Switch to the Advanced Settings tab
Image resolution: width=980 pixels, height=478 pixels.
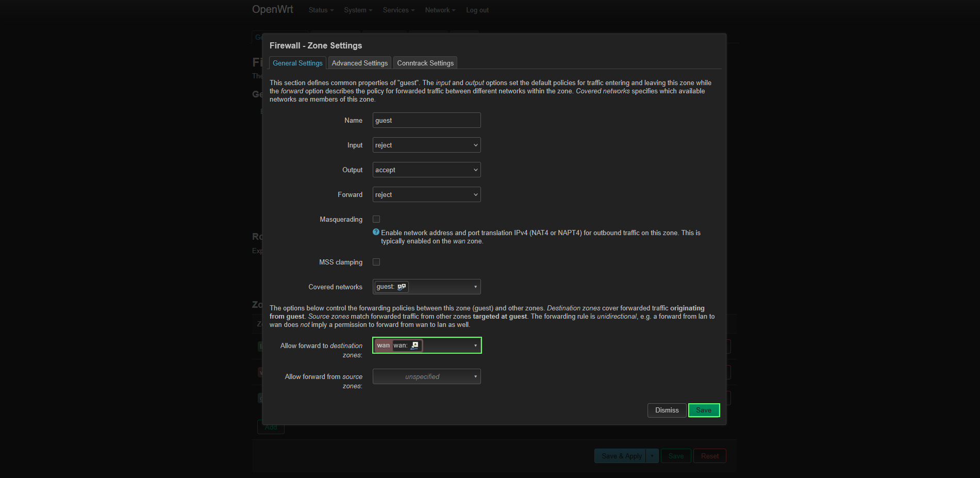tap(359, 63)
